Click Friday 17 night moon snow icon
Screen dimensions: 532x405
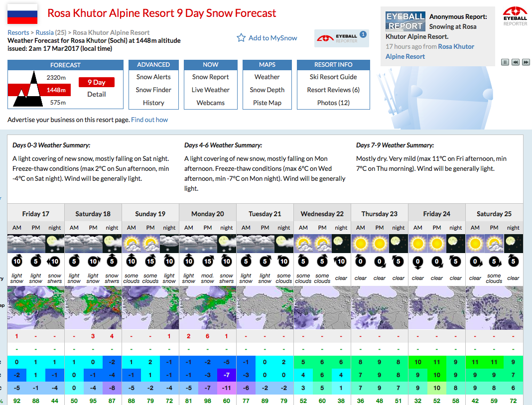point(55,244)
